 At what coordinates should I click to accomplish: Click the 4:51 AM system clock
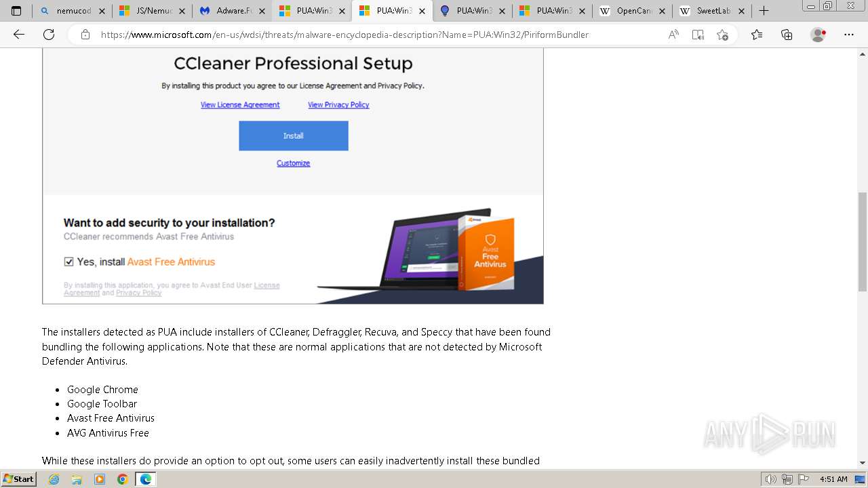click(833, 479)
